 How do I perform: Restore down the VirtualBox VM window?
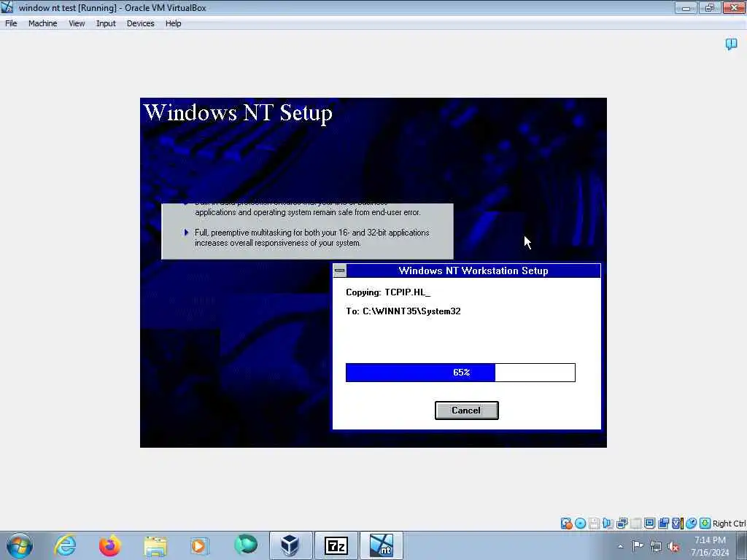(x=709, y=7)
